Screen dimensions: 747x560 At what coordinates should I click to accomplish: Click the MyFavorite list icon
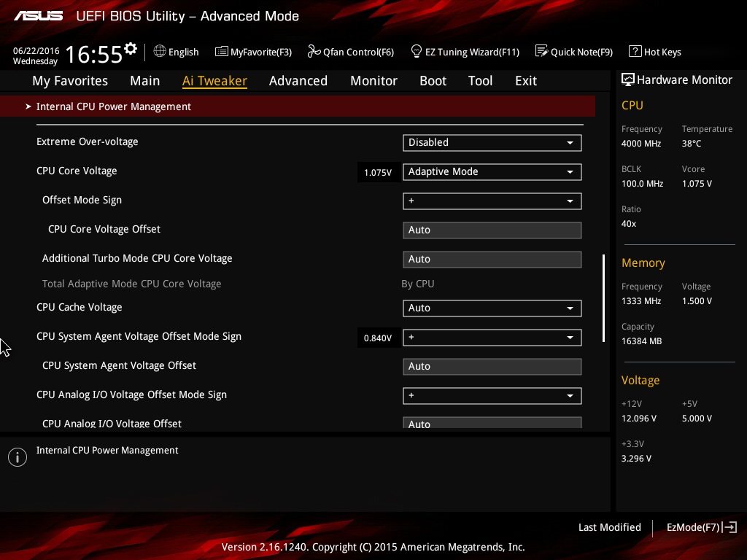(221, 52)
